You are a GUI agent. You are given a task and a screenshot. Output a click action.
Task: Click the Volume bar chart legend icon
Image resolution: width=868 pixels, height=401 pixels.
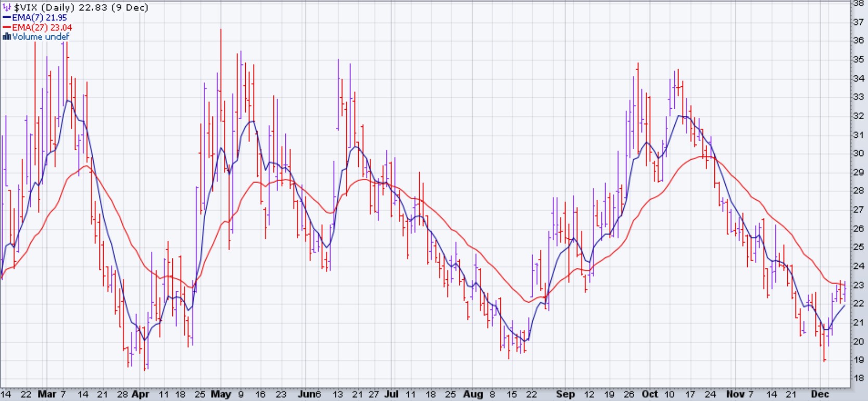pos(7,37)
